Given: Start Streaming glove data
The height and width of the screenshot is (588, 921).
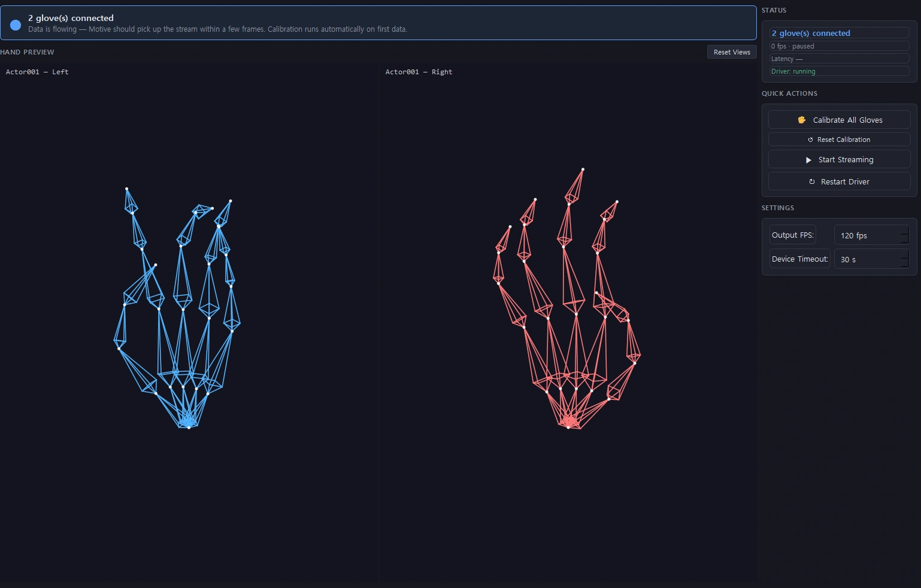Looking at the screenshot, I should pyautogui.click(x=839, y=160).
